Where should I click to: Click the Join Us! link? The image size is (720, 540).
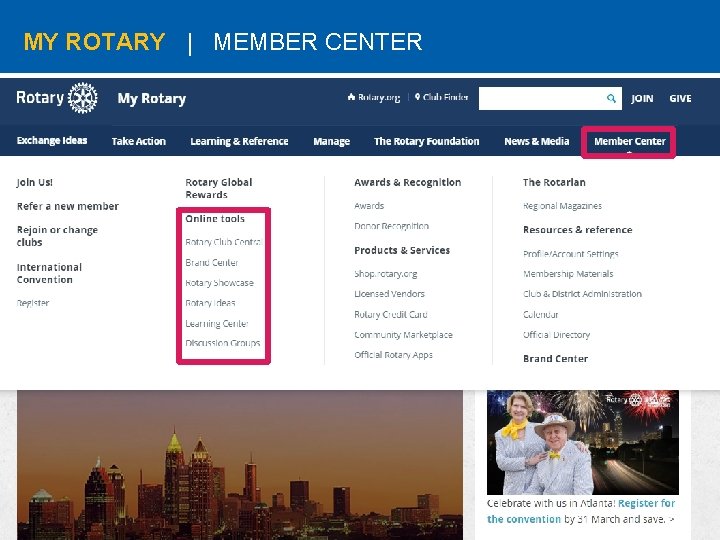point(34,182)
